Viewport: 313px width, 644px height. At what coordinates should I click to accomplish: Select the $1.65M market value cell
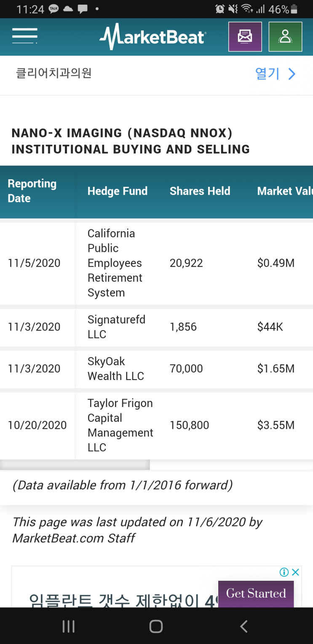point(276,369)
